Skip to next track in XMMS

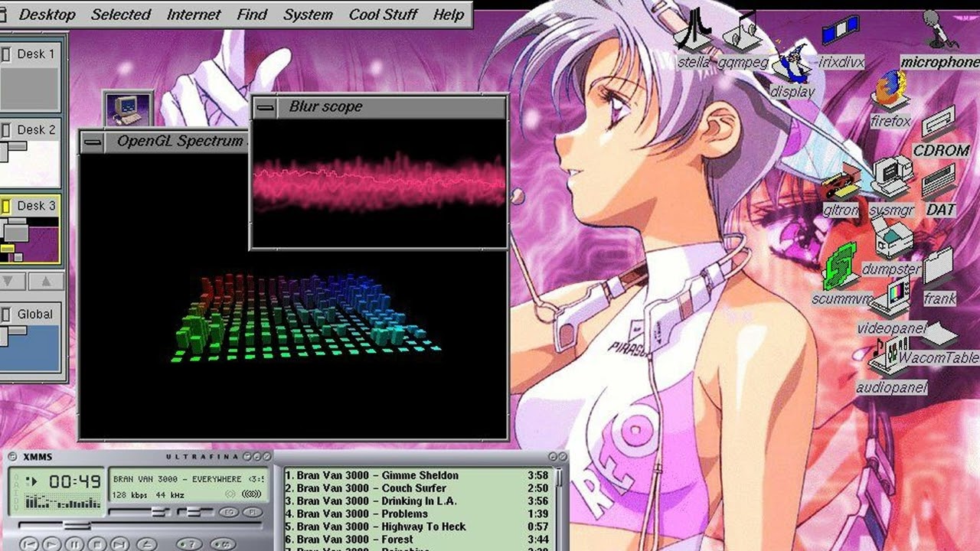coord(120,543)
